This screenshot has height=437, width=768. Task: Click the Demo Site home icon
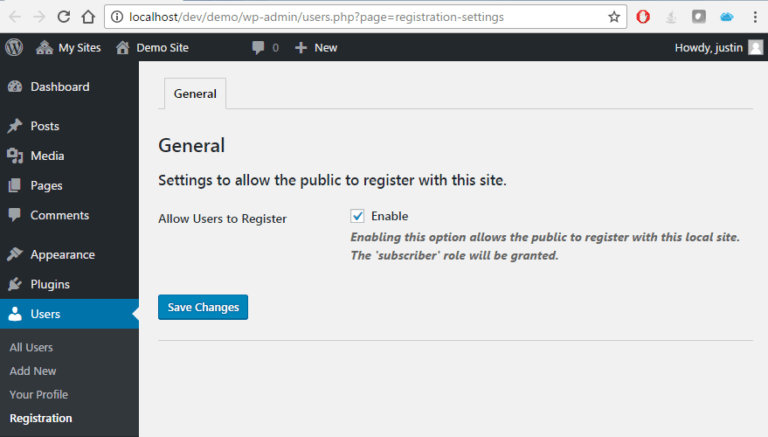123,47
